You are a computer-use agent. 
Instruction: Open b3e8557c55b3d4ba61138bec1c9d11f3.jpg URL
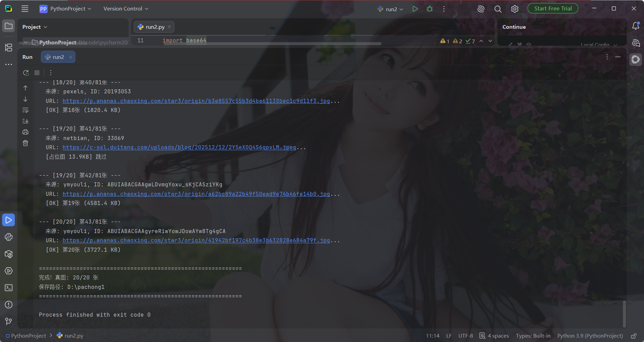(x=196, y=101)
